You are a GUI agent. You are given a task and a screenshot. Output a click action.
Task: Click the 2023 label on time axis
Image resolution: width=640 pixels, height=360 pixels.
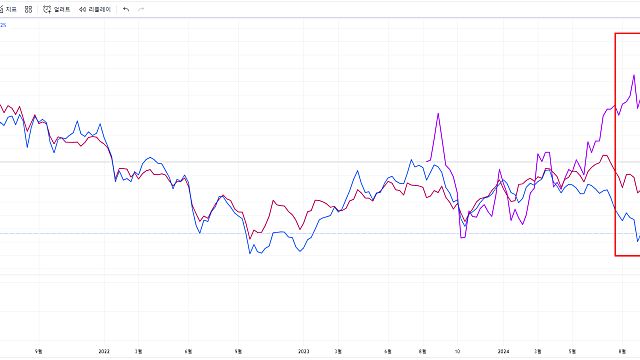click(x=304, y=351)
